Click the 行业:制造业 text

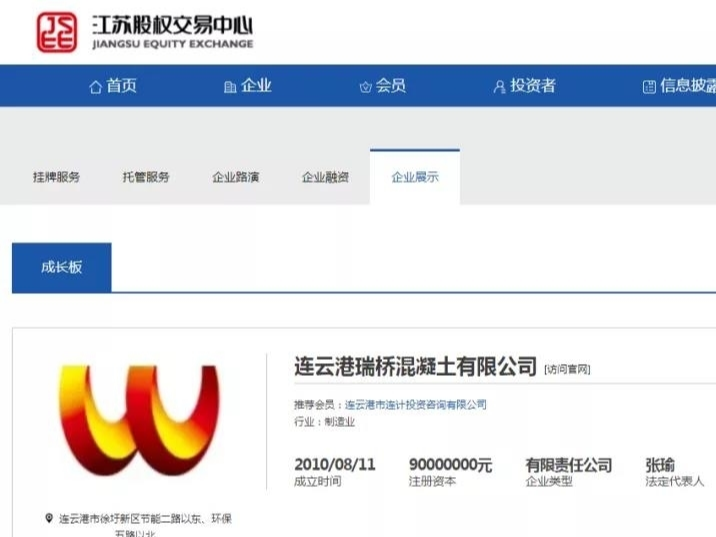(324, 422)
